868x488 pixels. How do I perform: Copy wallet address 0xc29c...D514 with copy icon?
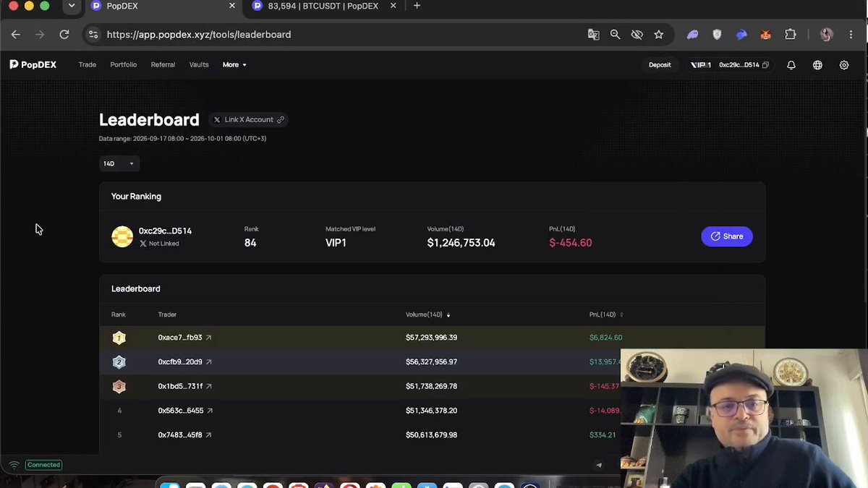point(765,65)
